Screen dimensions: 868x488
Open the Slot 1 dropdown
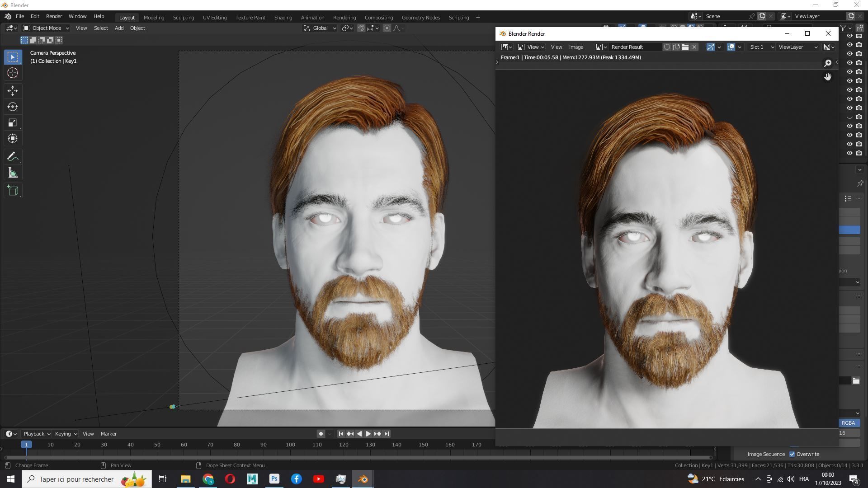pos(761,47)
